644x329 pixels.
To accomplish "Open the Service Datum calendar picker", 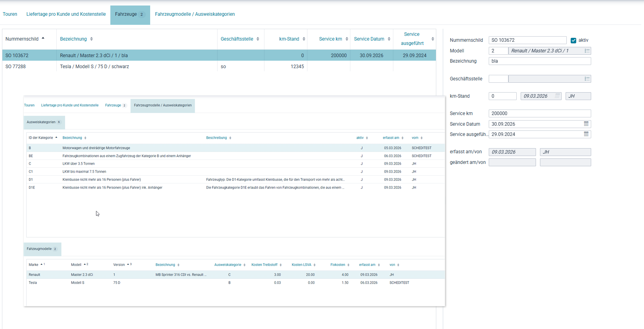I will (586, 124).
